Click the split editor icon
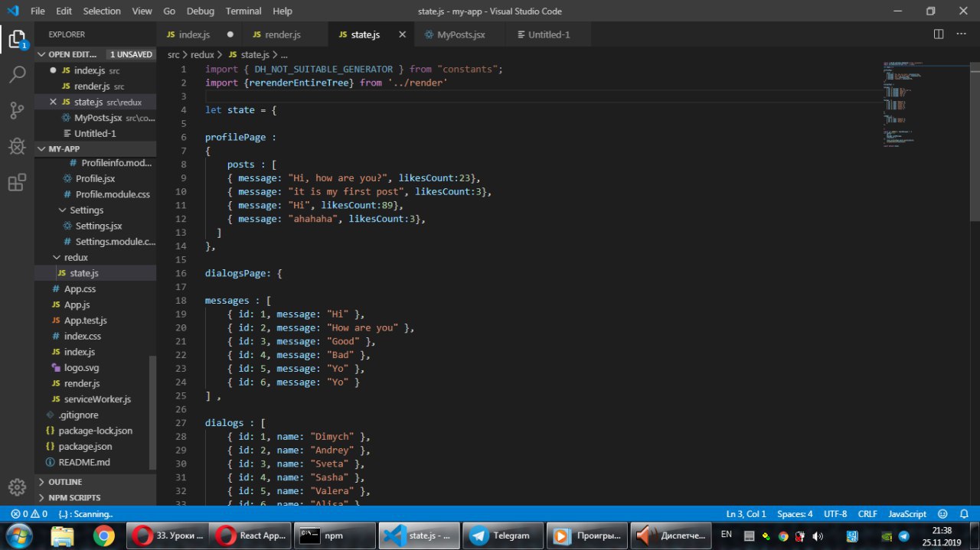The image size is (980, 550). pyautogui.click(x=939, y=34)
